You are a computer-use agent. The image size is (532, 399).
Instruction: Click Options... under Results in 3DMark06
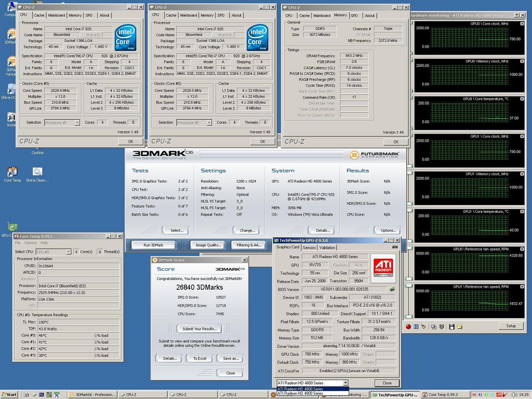pos(388,231)
